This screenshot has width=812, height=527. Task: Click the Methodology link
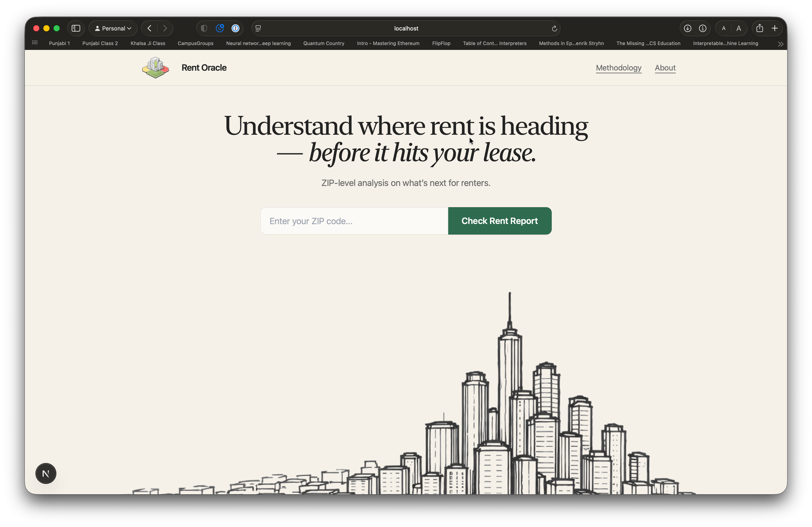tap(618, 68)
